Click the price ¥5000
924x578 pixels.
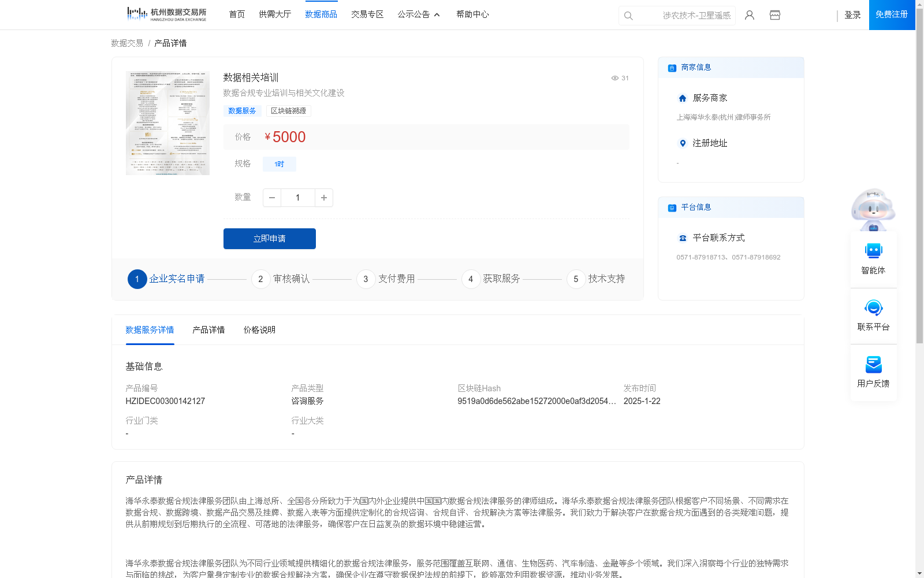(x=285, y=137)
